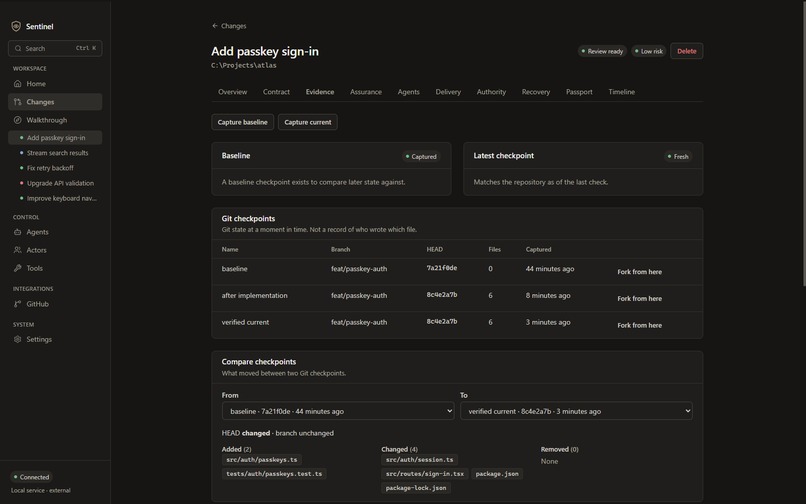Open Walkthrough in the sidebar
The width and height of the screenshot is (806, 504).
pos(55,120)
